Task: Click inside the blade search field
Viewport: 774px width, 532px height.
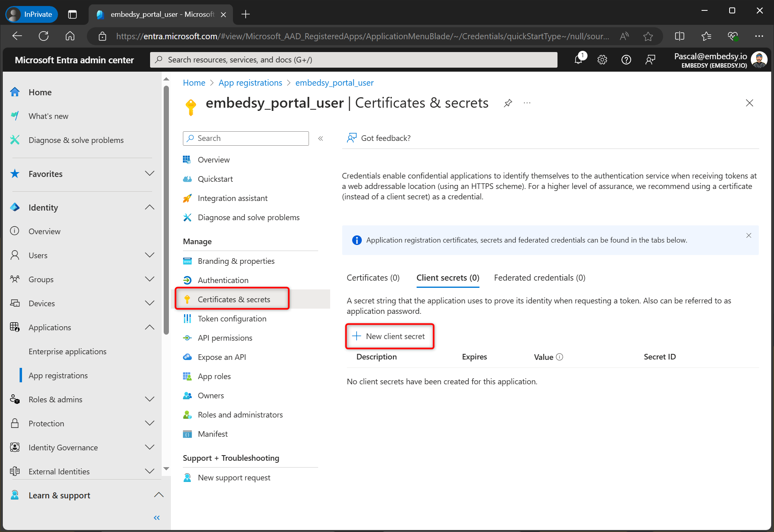Action: tap(246, 138)
